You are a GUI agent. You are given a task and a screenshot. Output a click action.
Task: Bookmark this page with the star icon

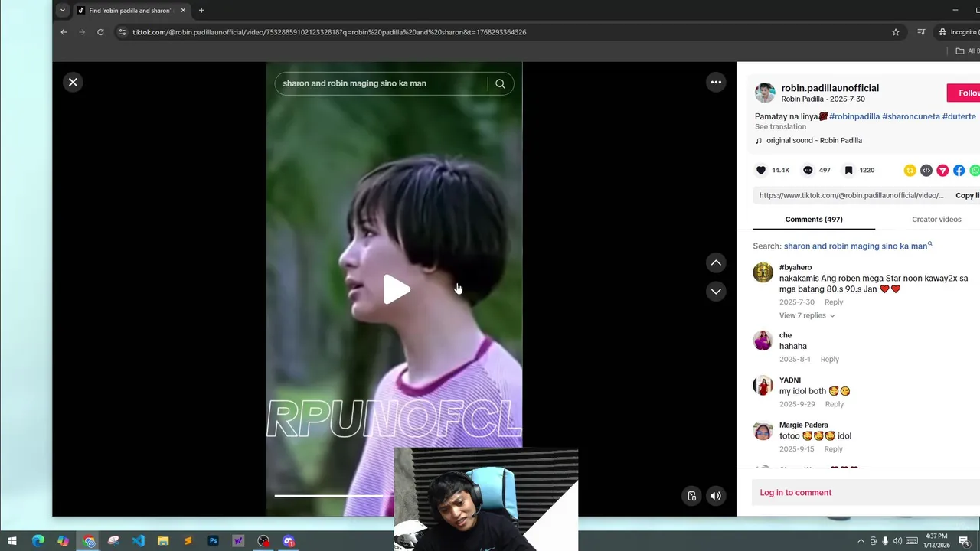point(896,32)
